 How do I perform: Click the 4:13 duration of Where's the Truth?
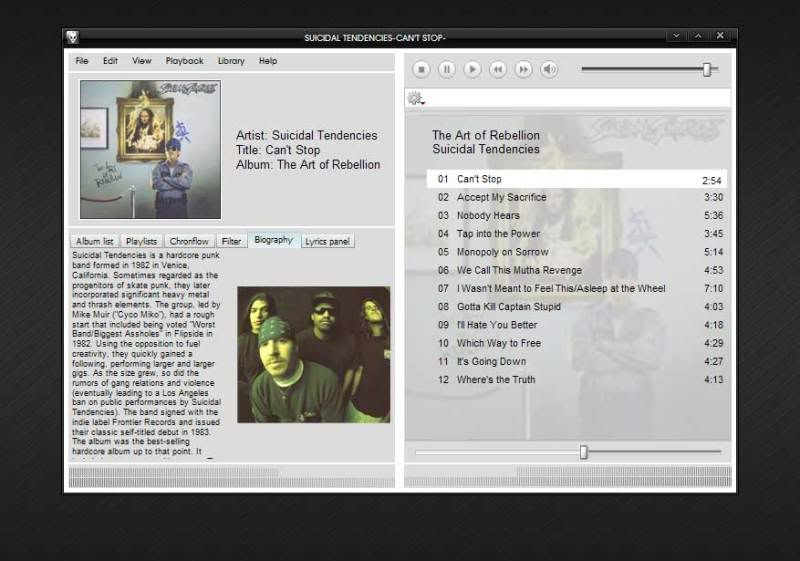coord(714,379)
